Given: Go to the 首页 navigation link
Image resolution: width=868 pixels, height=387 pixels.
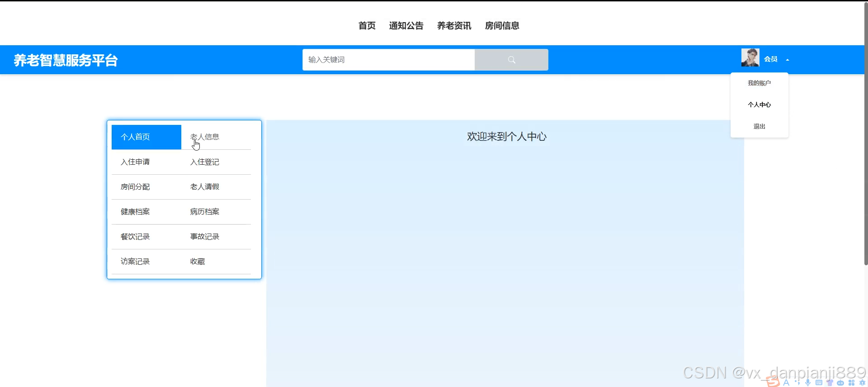Looking at the screenshot, I should coord(367,26).
